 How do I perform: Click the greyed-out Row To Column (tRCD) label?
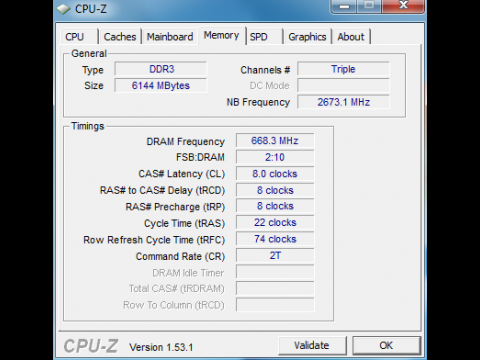click(174, 305)
